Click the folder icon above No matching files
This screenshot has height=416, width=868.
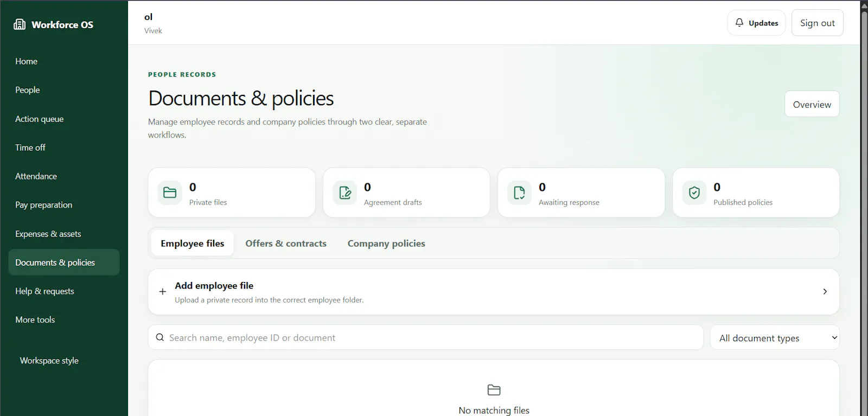click(494, 390)
